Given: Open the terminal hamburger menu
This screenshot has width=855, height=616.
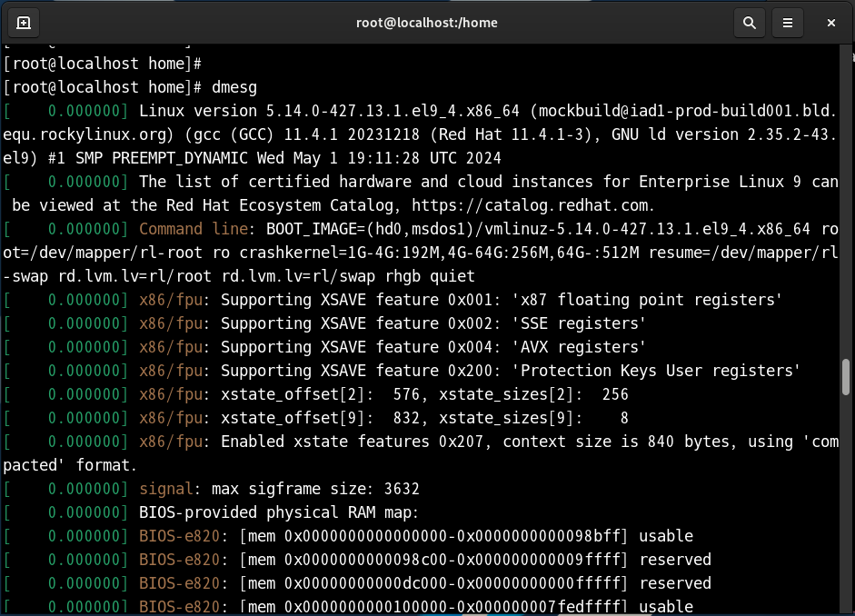Looking at the screenshot, I should pyautogui.click(x=788, y=23).
